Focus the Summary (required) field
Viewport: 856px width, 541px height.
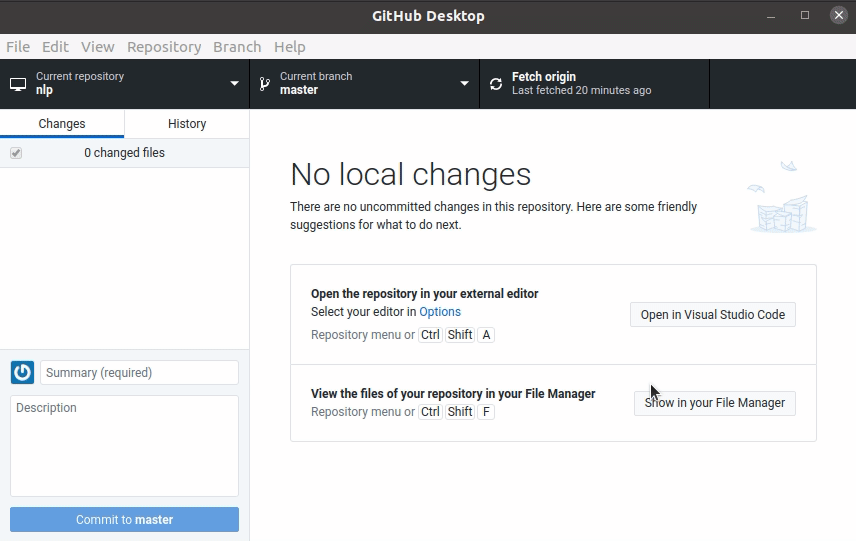point(139,372)
